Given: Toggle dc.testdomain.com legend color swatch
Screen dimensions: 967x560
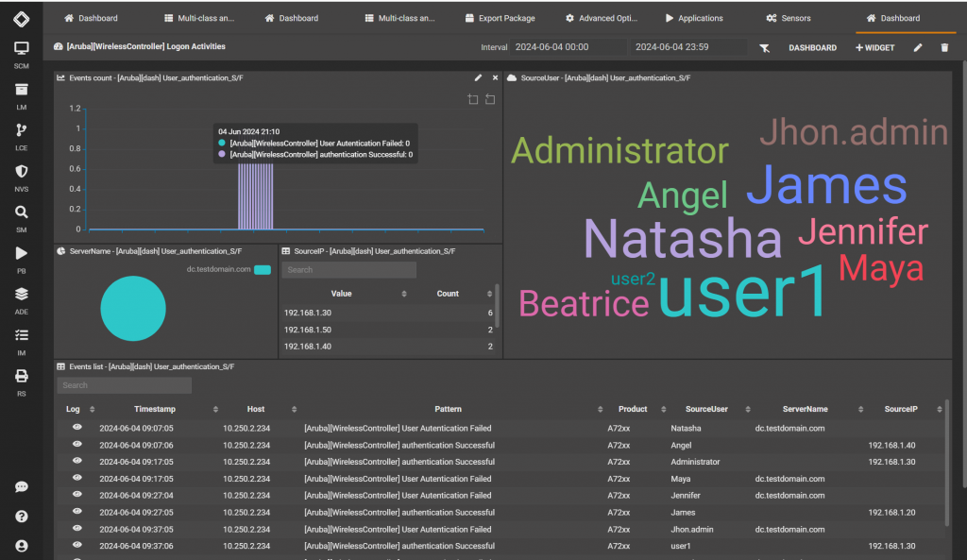Looking at the screenshot, I should 263,269.
